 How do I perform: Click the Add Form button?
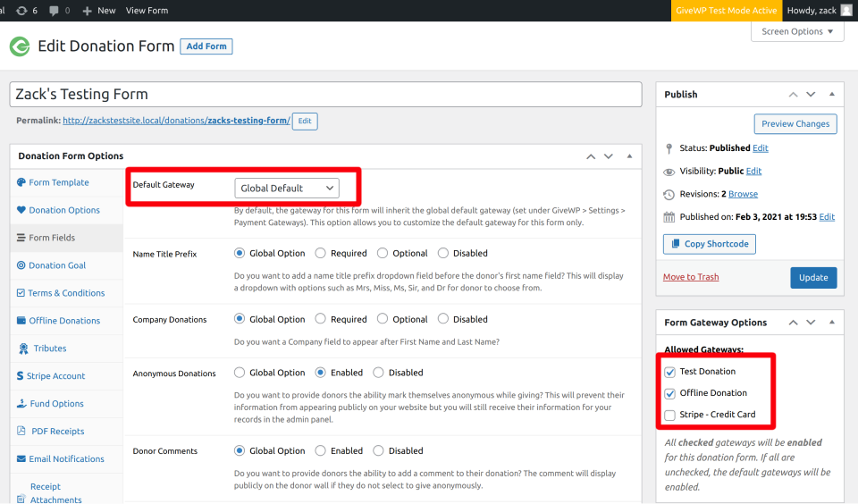(x=206, y=46)
